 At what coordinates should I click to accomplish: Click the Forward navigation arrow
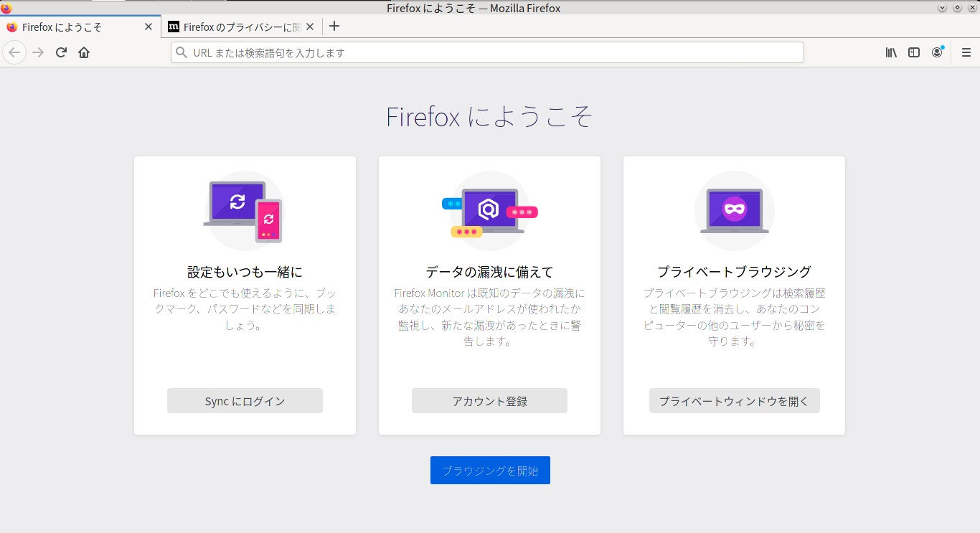(x=38, y=52)
